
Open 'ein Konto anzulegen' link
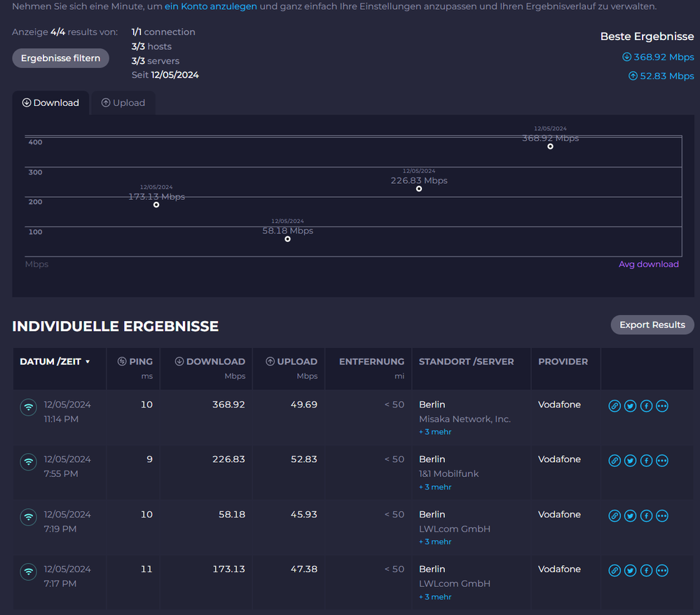(x=211, y=6)
